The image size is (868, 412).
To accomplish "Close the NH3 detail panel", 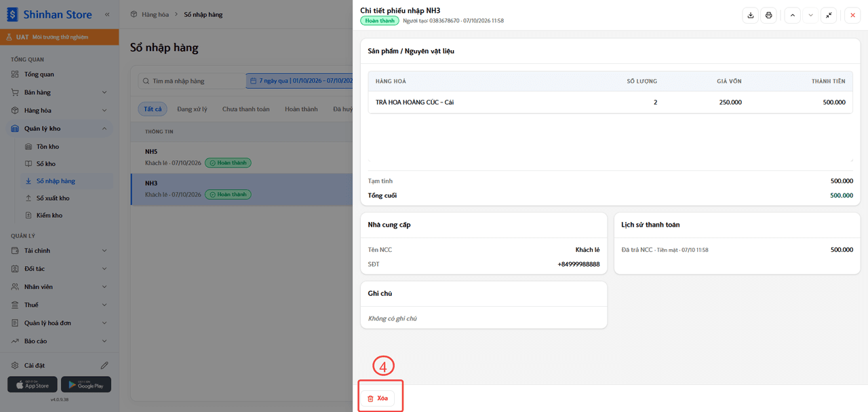I will [x=852, y=15].
